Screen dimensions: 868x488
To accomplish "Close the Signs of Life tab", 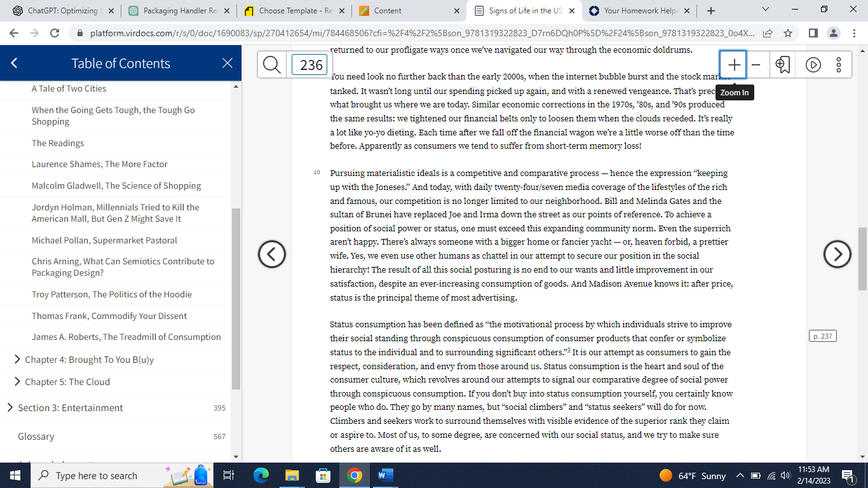I will pos(571,11).
